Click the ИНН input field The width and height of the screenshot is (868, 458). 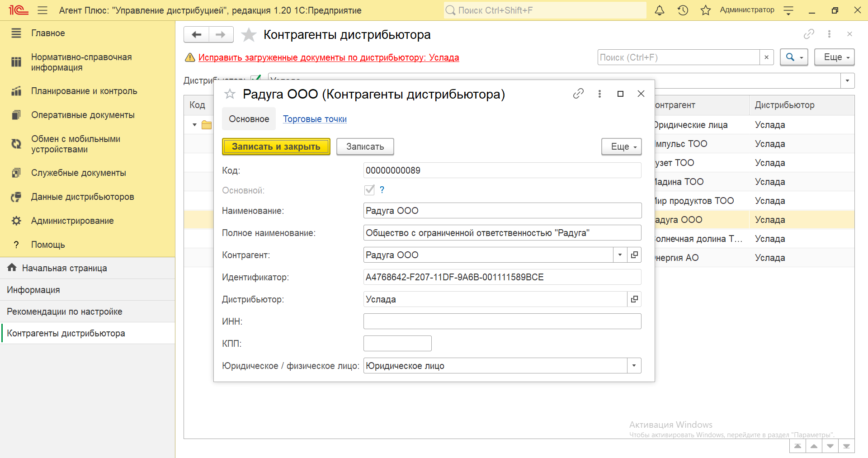(502, 321)
